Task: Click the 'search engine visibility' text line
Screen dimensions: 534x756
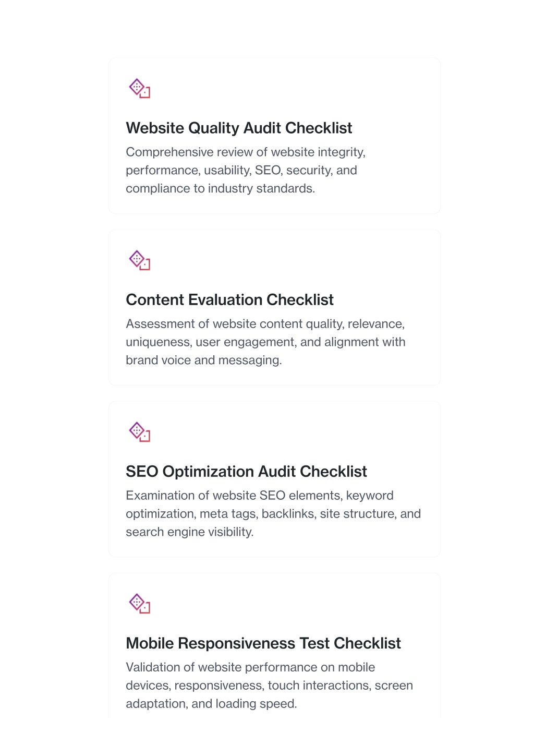Action: click(x=190, y=532)
